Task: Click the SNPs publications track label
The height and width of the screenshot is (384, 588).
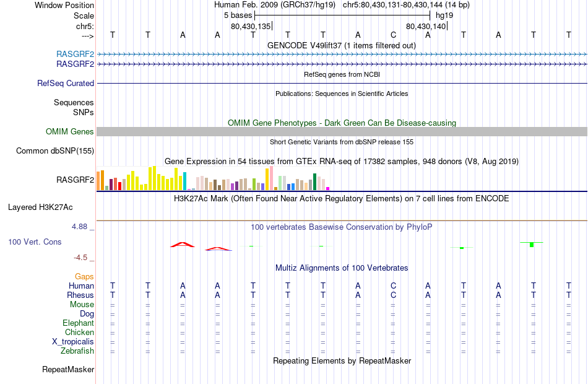Action: (84, 112)
